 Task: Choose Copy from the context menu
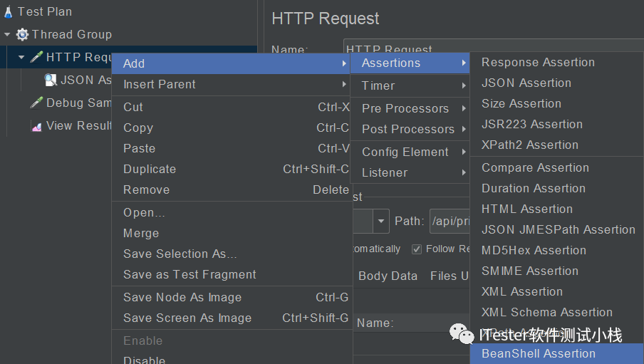(231, 128)
